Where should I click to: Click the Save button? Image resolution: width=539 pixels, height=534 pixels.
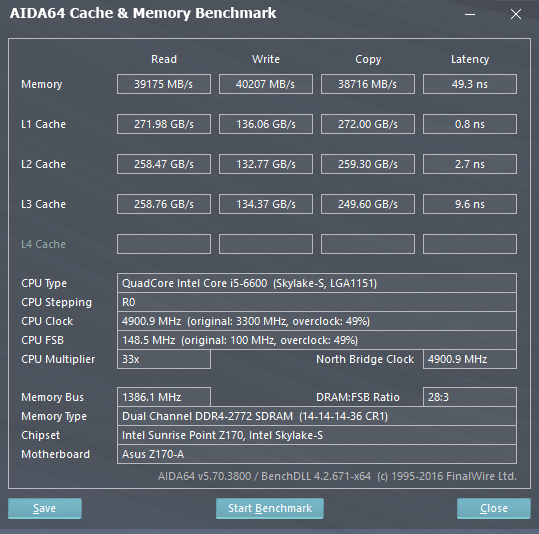point(45,508)
